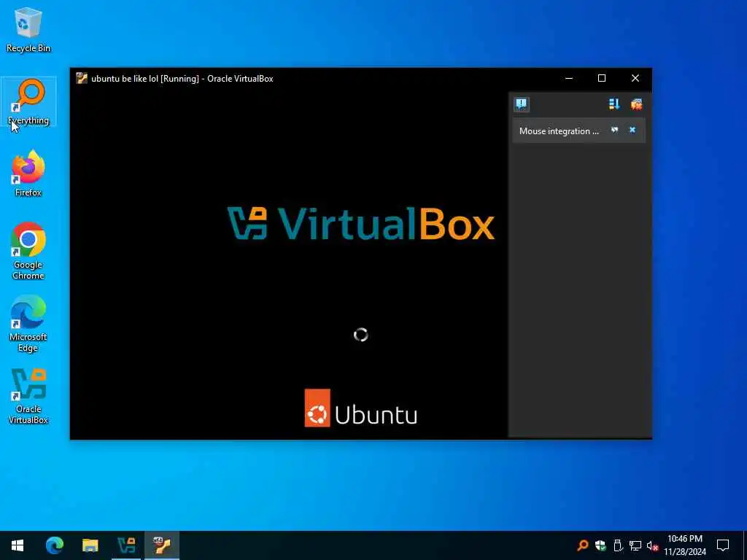Click the VirtualBox window title bar icon
Viewport: 747px width, 560px height.
(82, 79)
